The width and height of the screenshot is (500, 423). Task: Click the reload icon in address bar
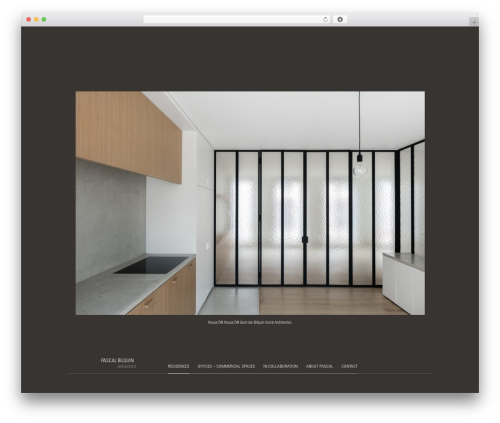coord(325,19)
